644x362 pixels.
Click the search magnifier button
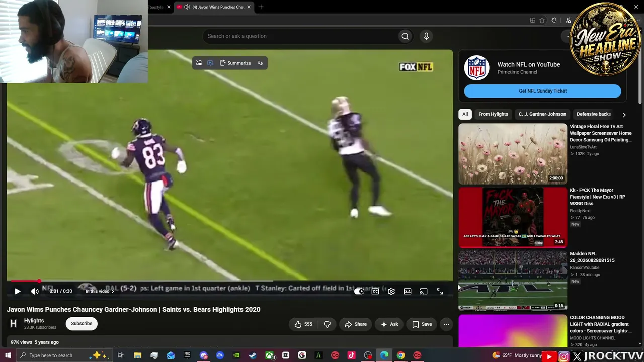(405, 36)
